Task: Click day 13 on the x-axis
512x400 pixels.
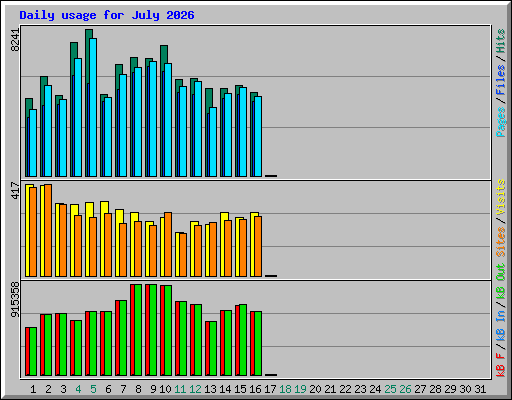Action: point(210,389)
